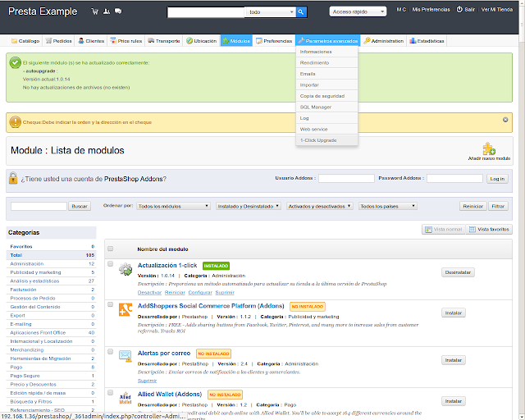
Task: Click the padlock icon beside Addons question
Action: point(13,178)
